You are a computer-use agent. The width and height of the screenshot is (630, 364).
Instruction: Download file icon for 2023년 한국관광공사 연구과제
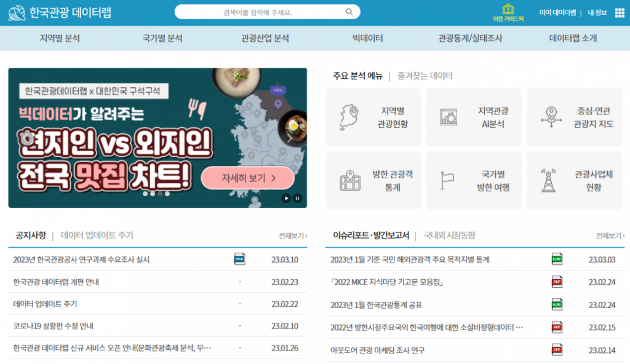click(x=240, y=259)
